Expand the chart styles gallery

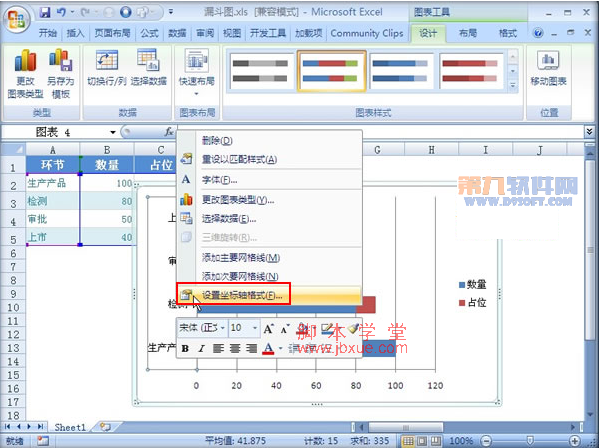(x=513, y=86)
